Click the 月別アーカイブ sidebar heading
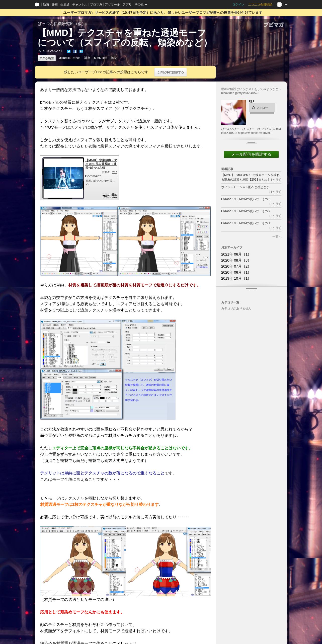 (x=232, y=248)
